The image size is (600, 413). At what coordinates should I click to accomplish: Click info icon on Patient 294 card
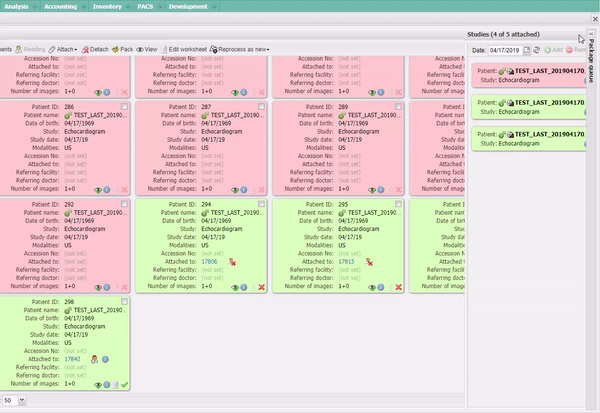coord(244,287)
